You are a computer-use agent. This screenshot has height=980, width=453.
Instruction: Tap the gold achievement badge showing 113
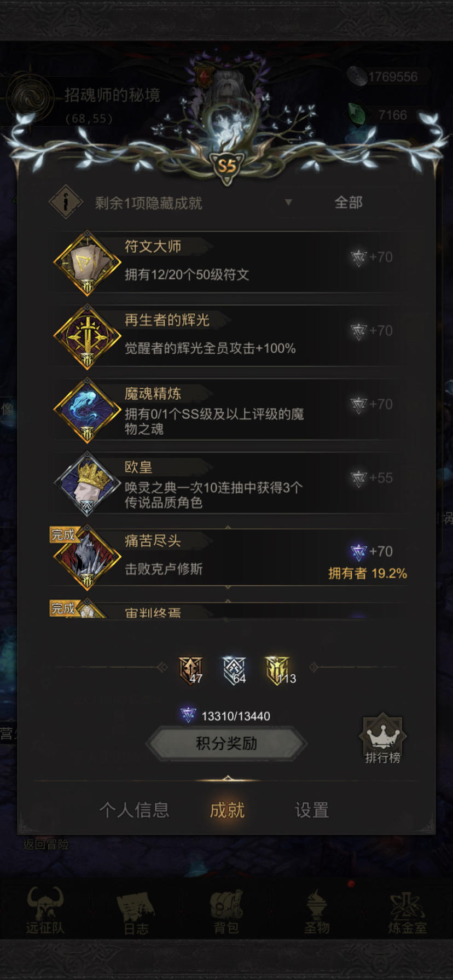pyautogui.click(x=279, y=670)
